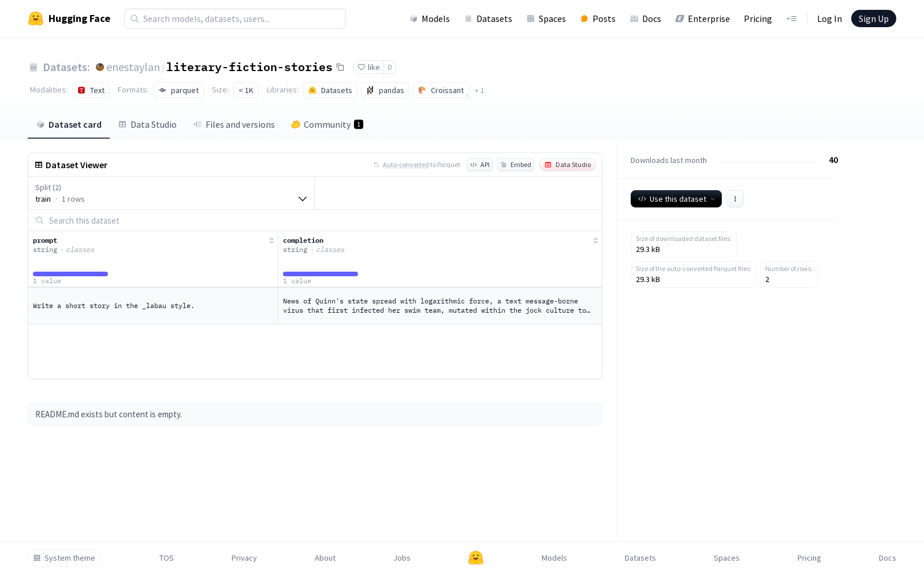Open the TOS footer link
Screen dimensions: 924x578
pyautogui.click(x=166, y=558)
